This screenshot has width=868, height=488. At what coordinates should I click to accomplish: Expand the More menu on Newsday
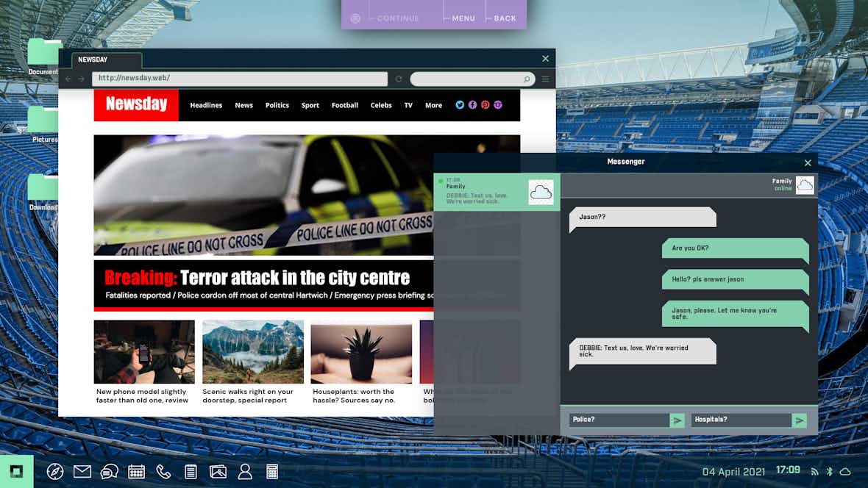(x=433, y=105)
